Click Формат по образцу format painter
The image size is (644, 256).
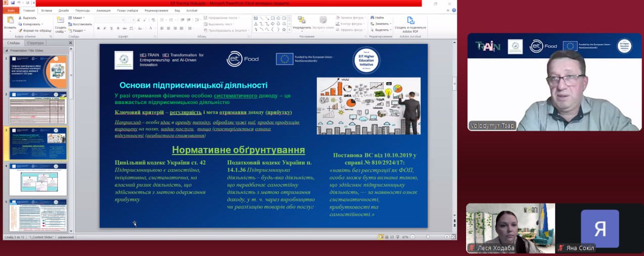point(35,31)
